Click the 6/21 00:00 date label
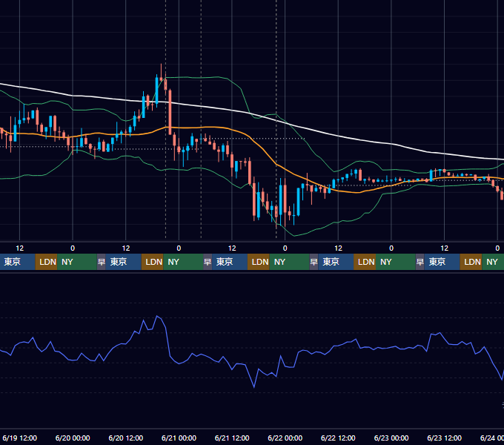The width and height of the screenshot is (504, 445). tap(179, 438)
